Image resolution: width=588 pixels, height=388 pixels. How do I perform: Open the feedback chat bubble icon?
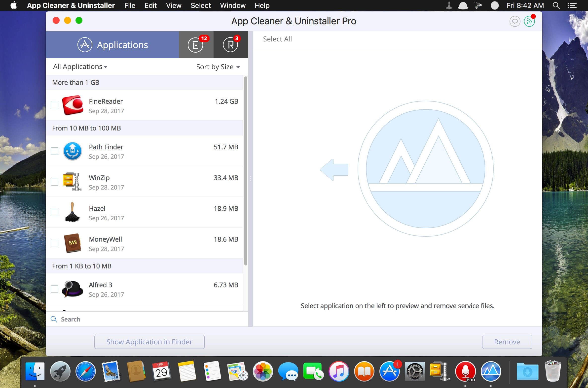515,21
